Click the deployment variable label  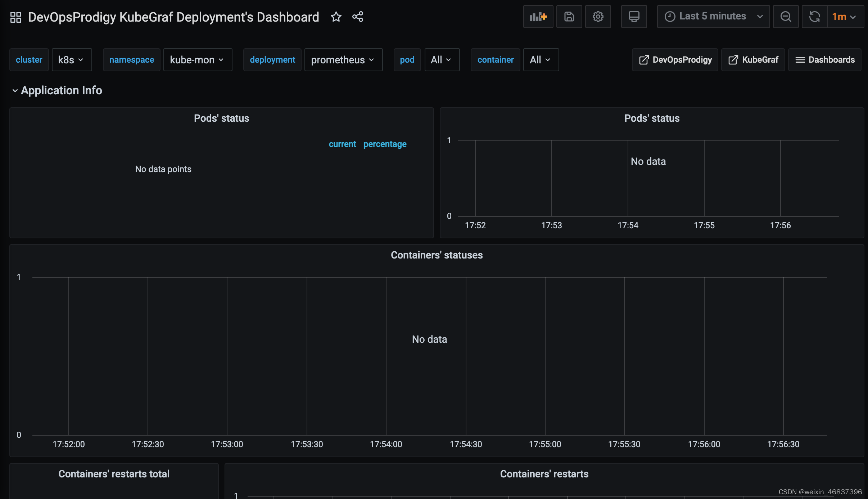272,60
